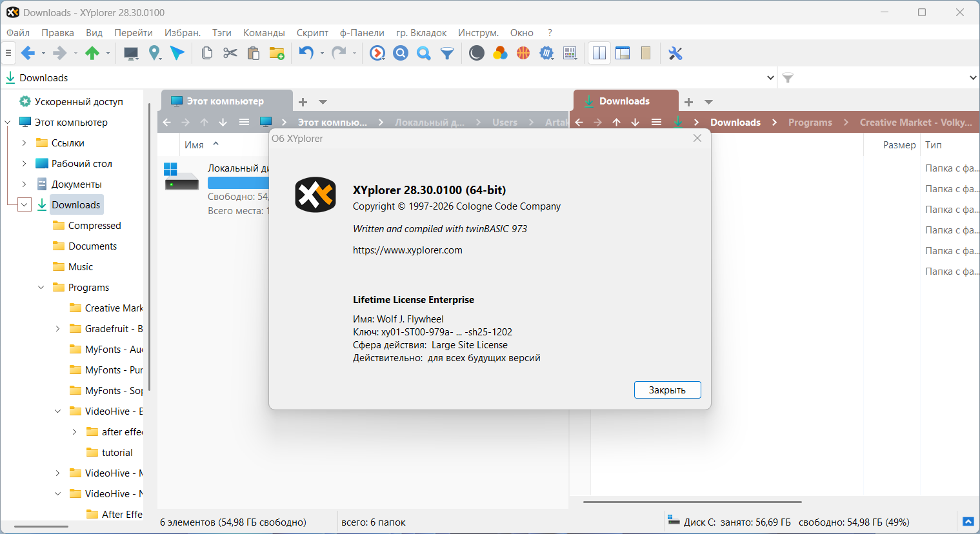The image size is (980, 534).
Task: Open the wrench and screwdriver tools icon
Action: click(x=675, y=54)
